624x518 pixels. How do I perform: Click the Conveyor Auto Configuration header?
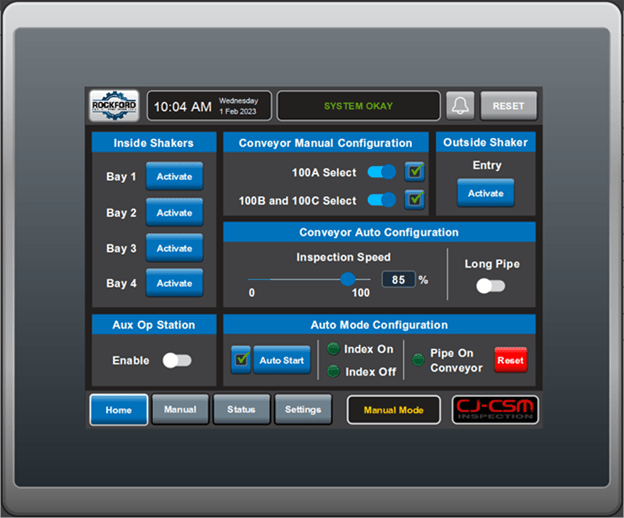pyautogui.click(x=379, y=232)
